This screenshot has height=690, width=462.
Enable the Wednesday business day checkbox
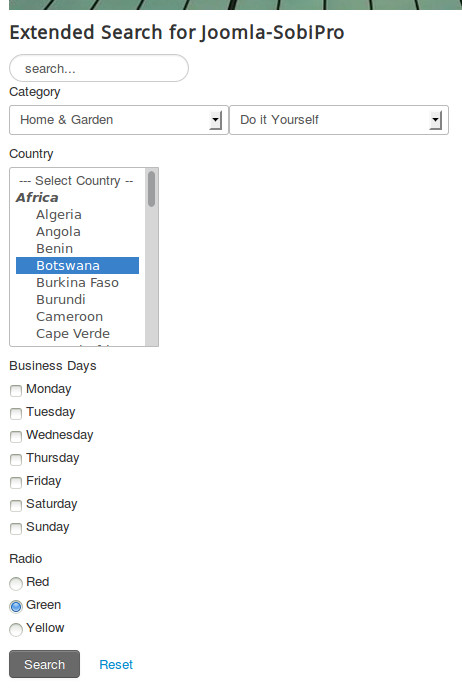(16, 436)
